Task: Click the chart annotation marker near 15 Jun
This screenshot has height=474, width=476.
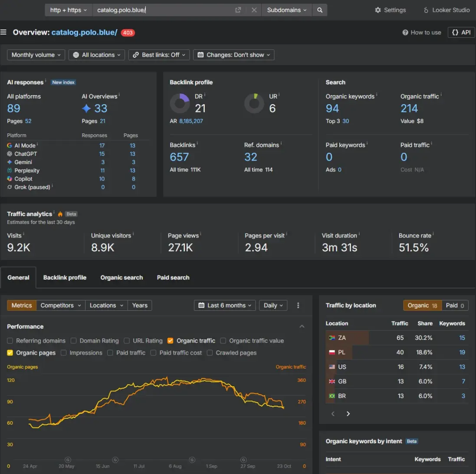Action: click(115, 460)
